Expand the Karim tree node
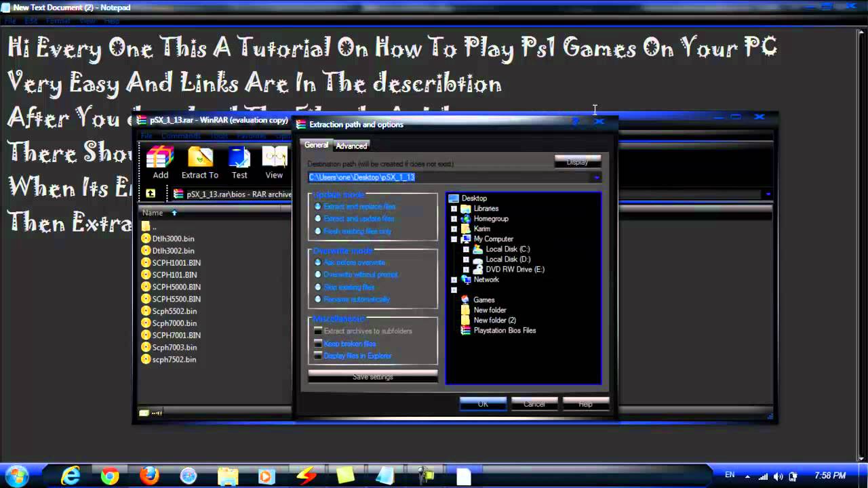868x488 pixels. (x=454, y=229)
